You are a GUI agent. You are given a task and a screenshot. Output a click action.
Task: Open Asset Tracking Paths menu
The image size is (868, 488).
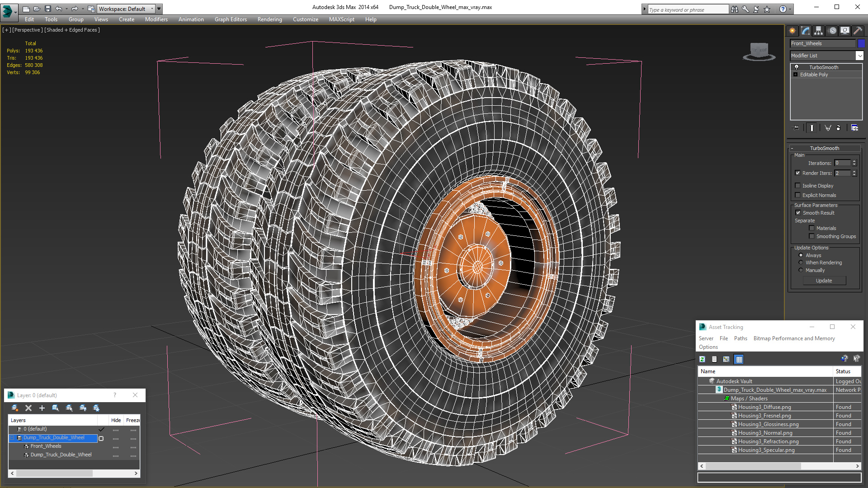pyautogui.click(x=740, y=338)
